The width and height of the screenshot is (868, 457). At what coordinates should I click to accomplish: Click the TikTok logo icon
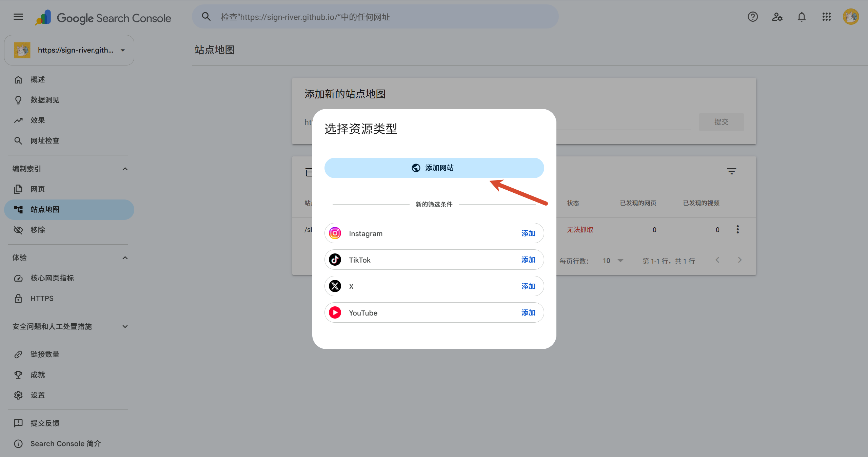tap(335, 260)
